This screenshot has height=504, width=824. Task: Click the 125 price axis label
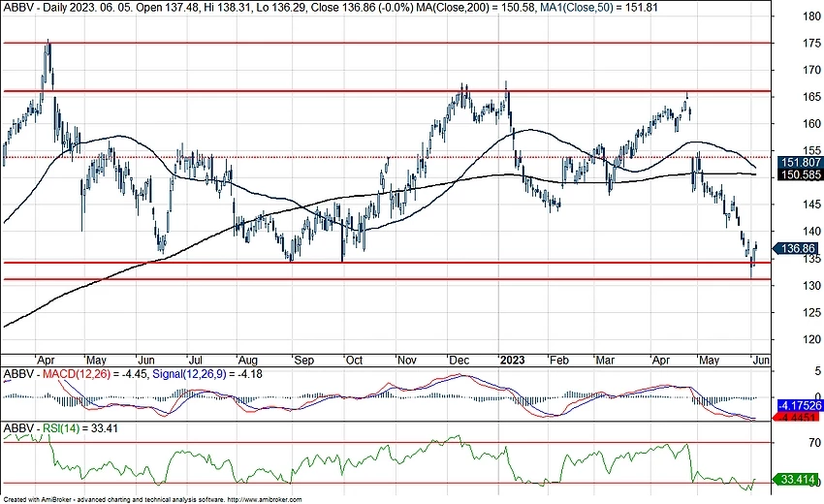811,313
